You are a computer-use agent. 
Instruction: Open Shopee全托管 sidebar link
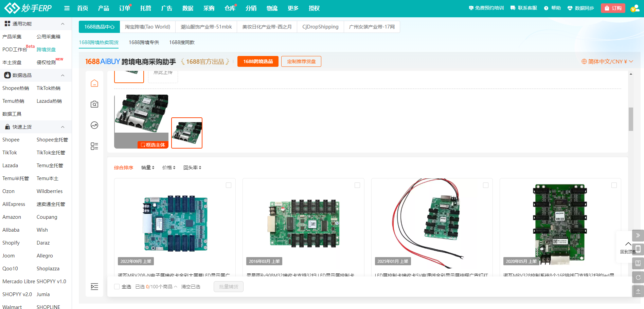click(x=52, y=140)
